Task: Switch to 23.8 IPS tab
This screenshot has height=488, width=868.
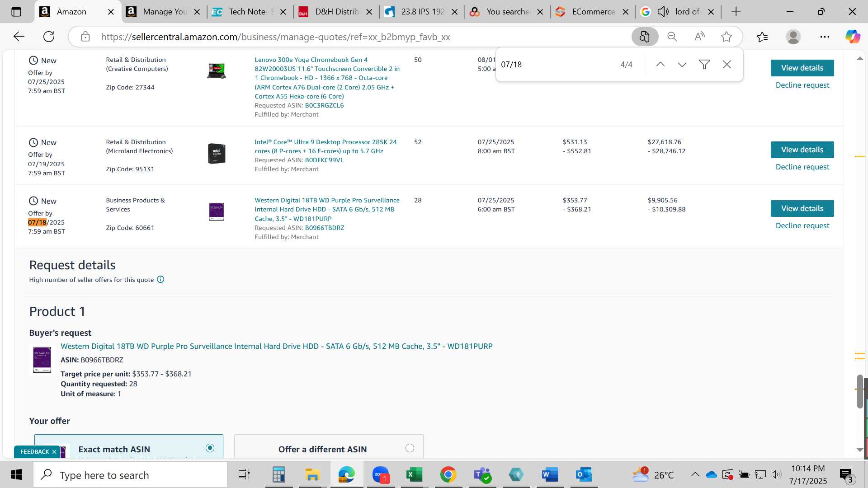Action: click(421, 12)
